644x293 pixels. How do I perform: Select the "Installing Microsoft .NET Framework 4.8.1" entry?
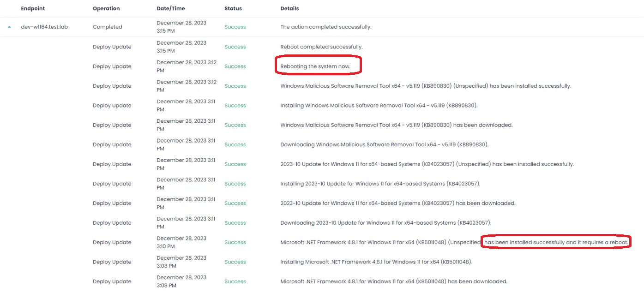376,262
